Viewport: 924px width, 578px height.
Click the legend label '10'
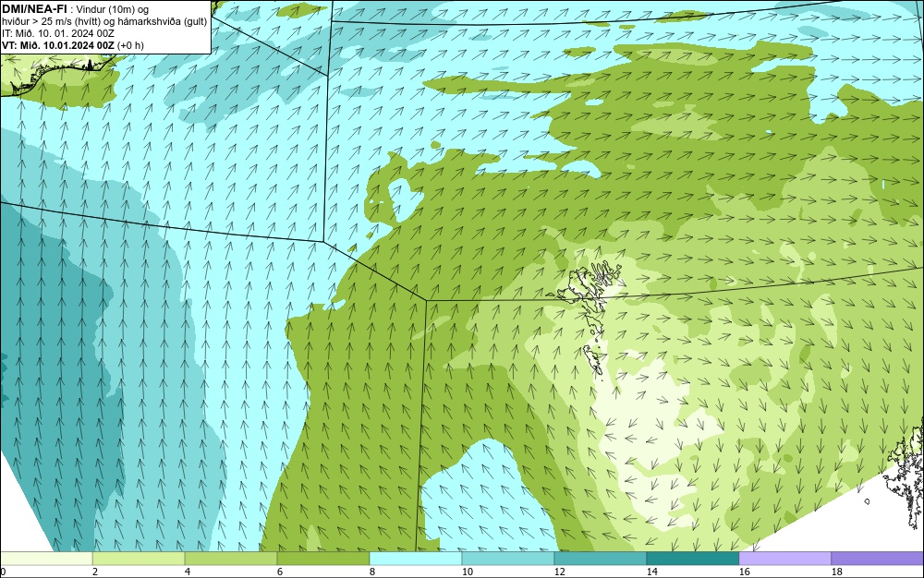468,572
